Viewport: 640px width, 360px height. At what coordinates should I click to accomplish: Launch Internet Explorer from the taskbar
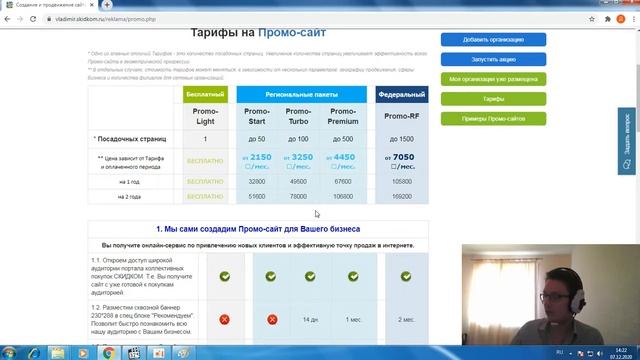tap(34, 353)
